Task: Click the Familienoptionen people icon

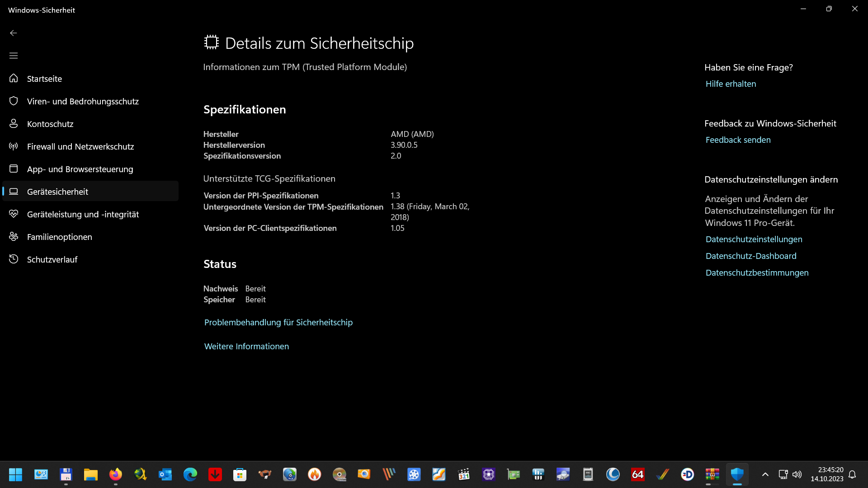Action: (14, 236)
